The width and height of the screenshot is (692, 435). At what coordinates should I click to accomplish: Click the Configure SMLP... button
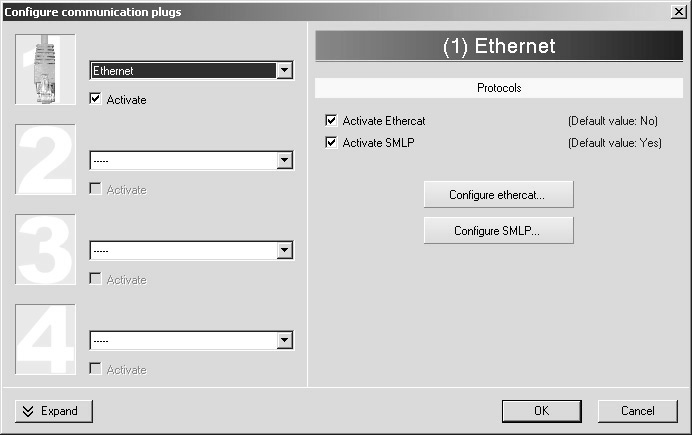point(499,230)
